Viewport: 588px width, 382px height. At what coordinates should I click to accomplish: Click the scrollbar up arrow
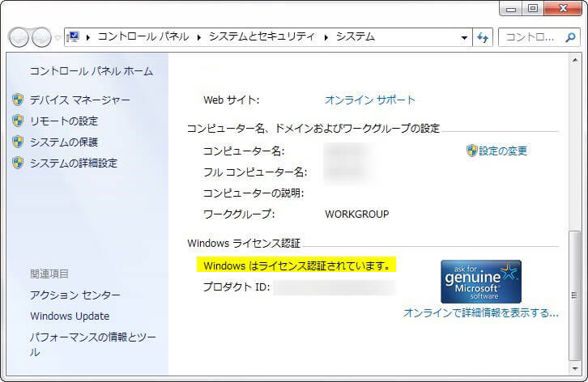574,60
